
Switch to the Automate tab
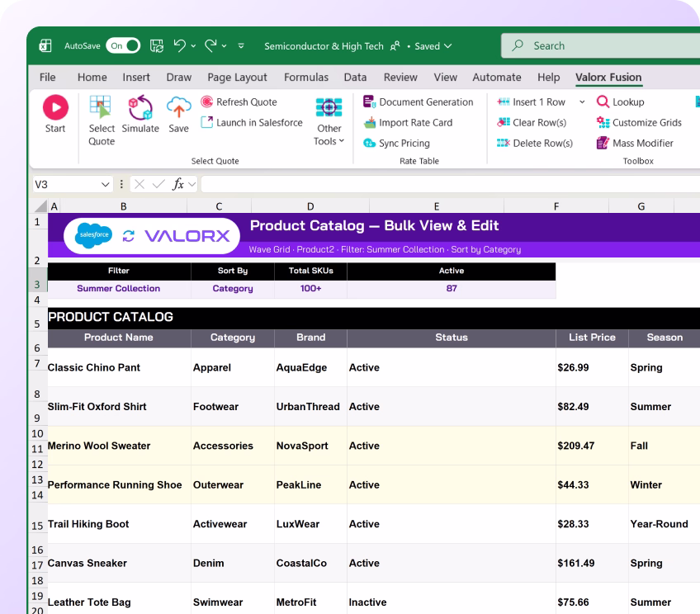pyautogui.click(x=496, y=78)
